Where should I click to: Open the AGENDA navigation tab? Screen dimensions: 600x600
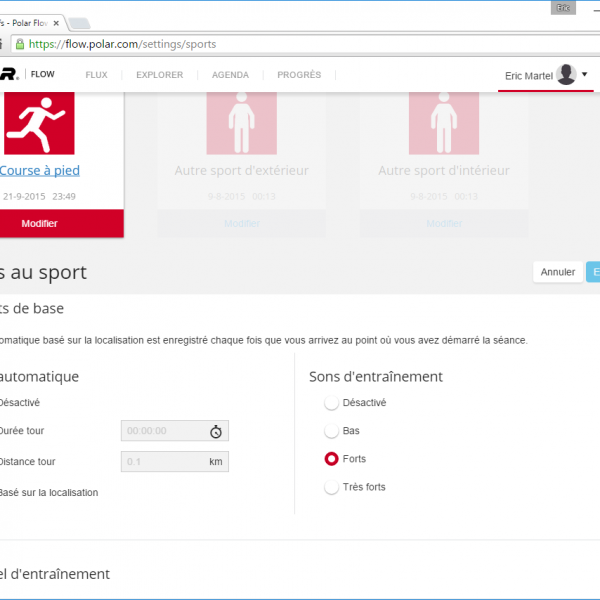point(230,75)
